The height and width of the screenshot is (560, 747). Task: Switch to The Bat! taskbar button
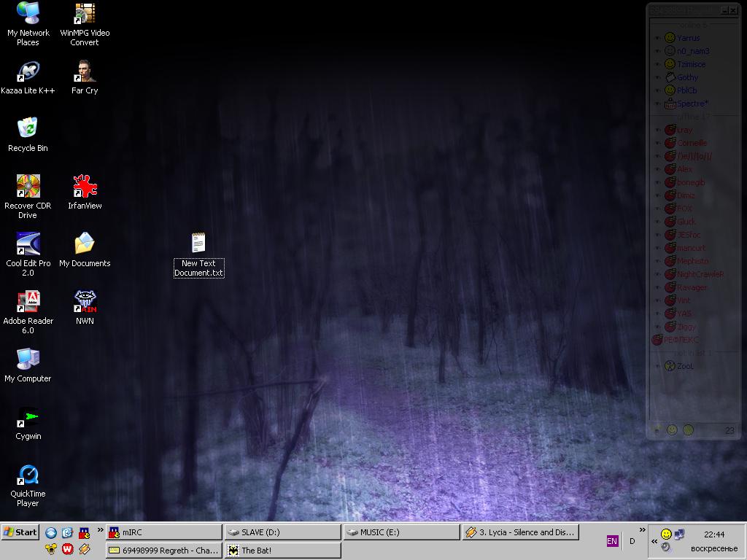282,551
